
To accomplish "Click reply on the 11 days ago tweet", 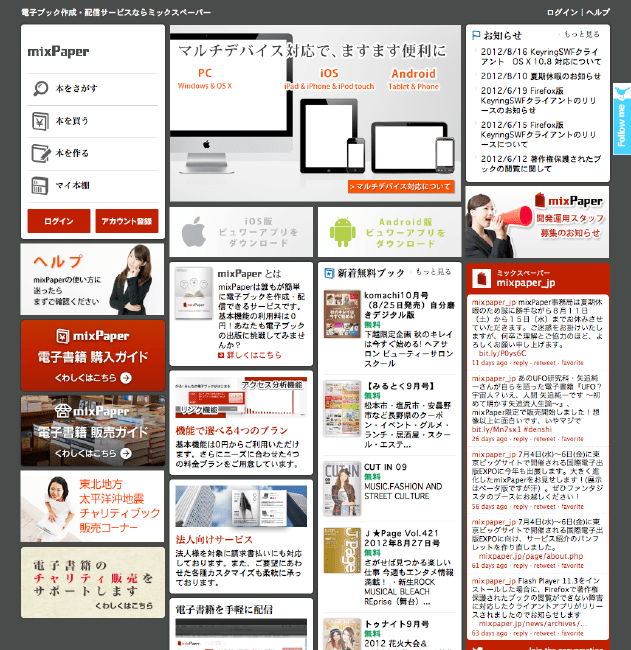I will pyautogui.click(x=521, y=363).
